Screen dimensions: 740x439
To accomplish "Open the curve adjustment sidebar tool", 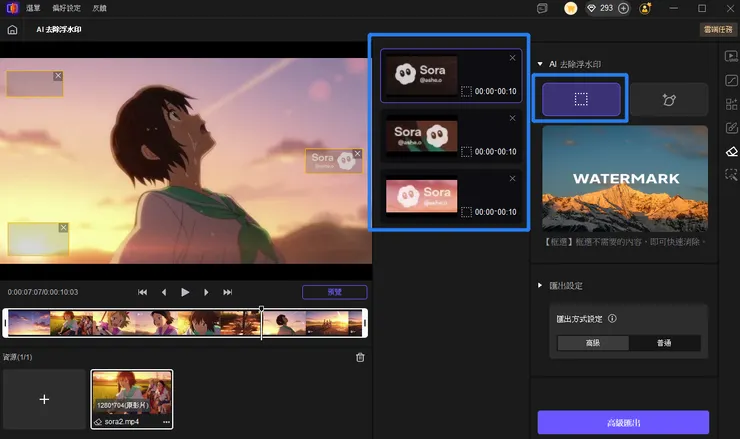I will pos(731,80).
